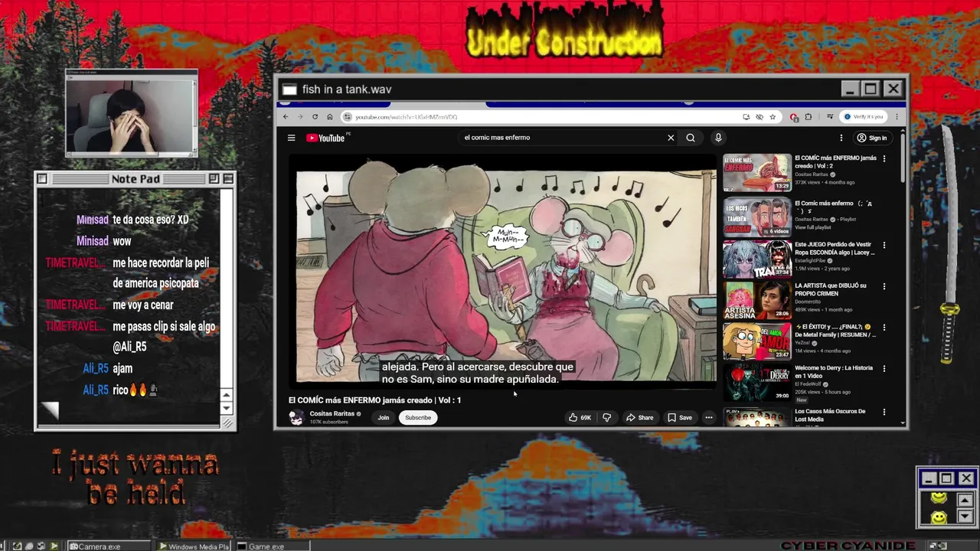Open more actions ellipsis under the video
The width and height of the screenshot is (980, 551).
coord(709,418)
